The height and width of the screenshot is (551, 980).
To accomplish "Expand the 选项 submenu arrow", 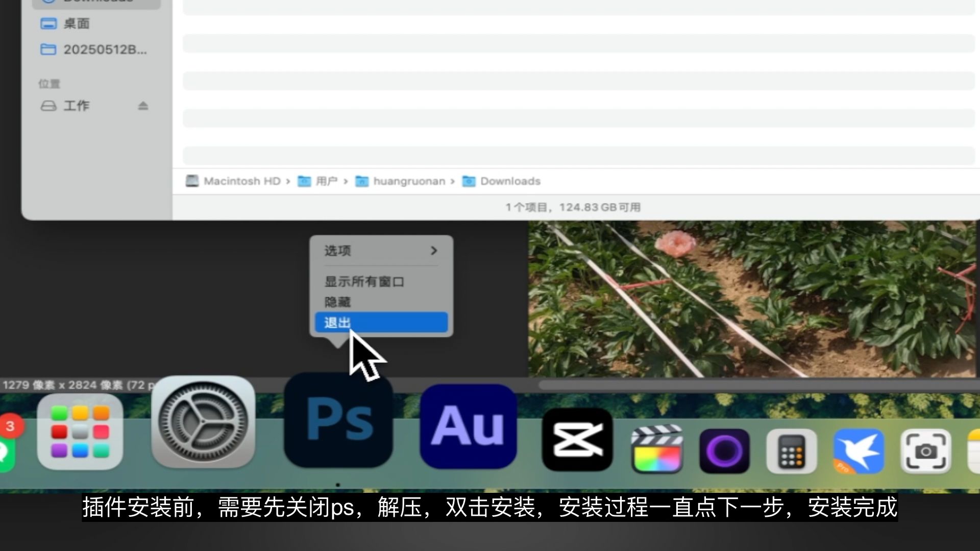I will tap(434, 251).
